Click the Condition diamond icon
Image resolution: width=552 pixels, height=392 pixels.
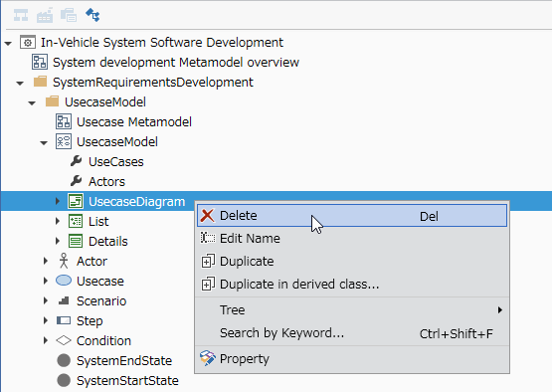tap(64, 340)
